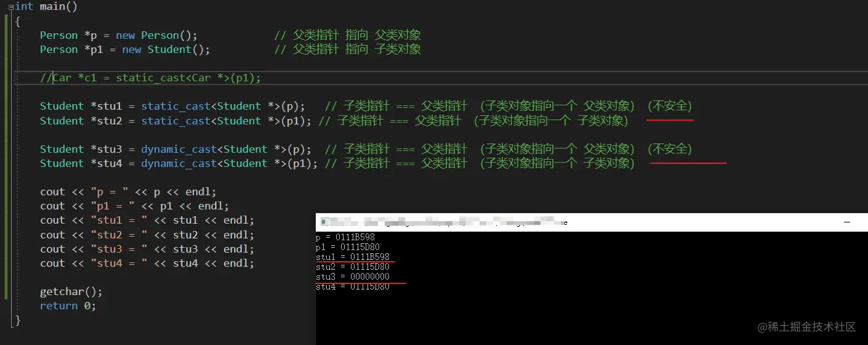Click console output "p1 = 01115D80"
Screen dimensions: 868x345
coord(348,247)
